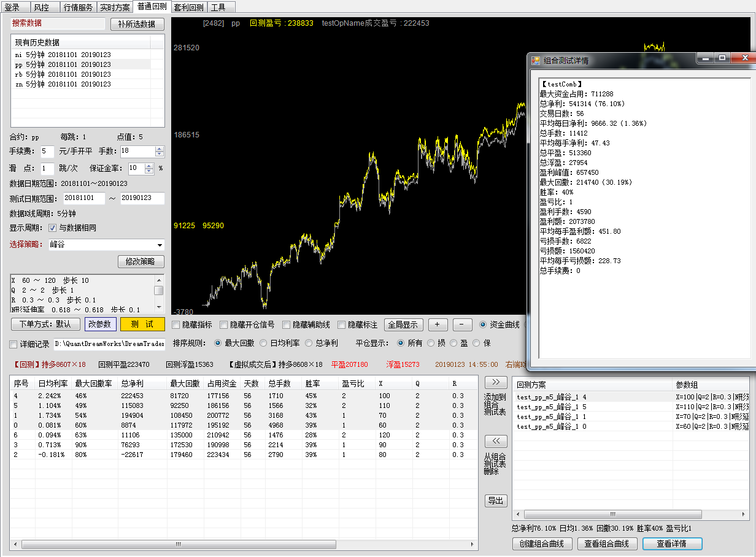Image resolution: width=756 pixels, height=557 pixels.
Task: Select test_pp_m5_峰谷_1 0 scheme row
Action: tap(631, 426)
